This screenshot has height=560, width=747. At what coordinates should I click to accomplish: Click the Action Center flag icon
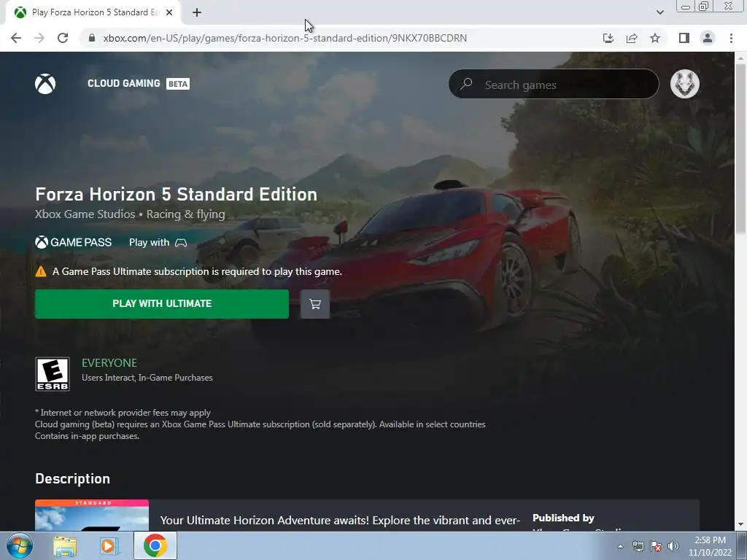coord(656,546)
